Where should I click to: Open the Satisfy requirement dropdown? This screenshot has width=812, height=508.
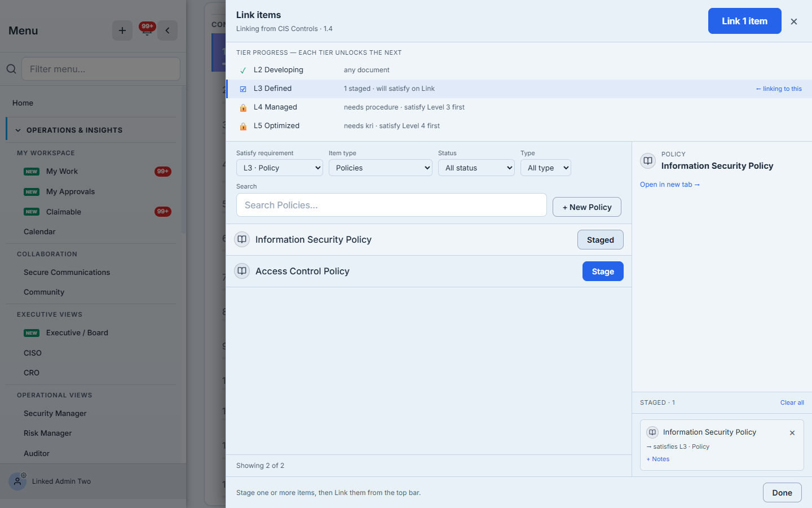(280, 168)
